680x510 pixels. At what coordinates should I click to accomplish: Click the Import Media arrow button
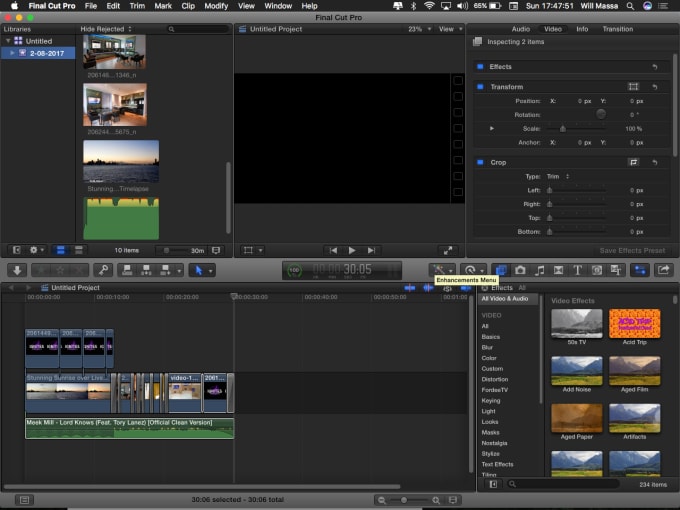click(17, 270)
